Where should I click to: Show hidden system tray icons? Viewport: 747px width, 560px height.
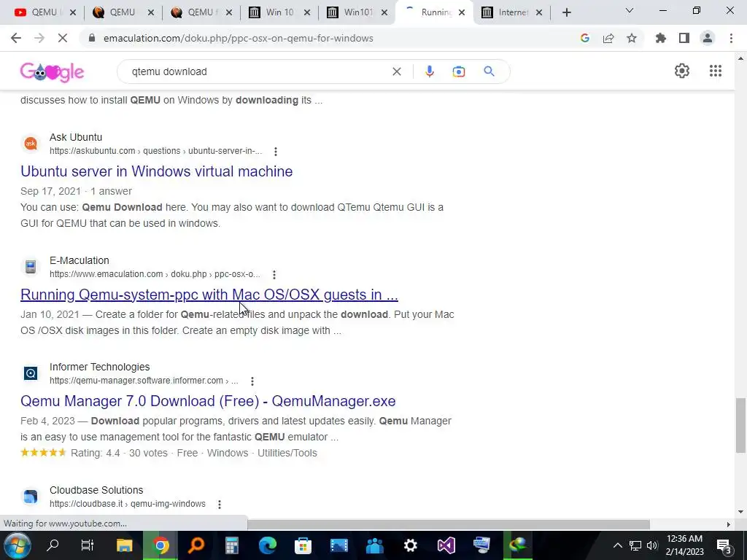pyautogui.click(x=617, y=545)
